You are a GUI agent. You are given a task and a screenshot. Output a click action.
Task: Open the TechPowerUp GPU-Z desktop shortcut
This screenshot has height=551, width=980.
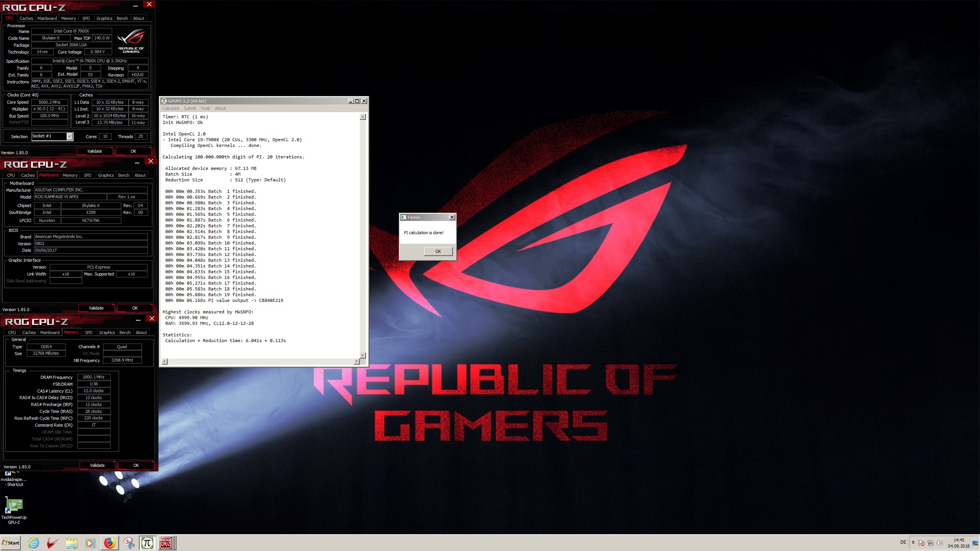[14, 511]
